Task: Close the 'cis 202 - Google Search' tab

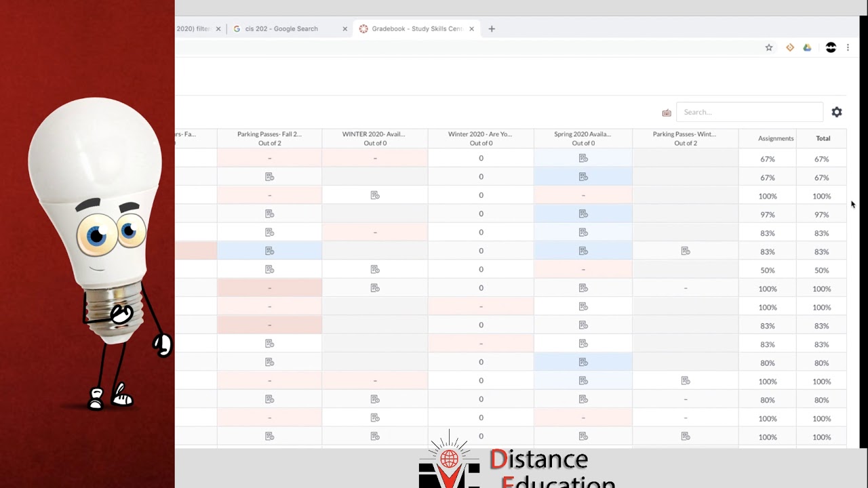Action: [x=344, y=28]
